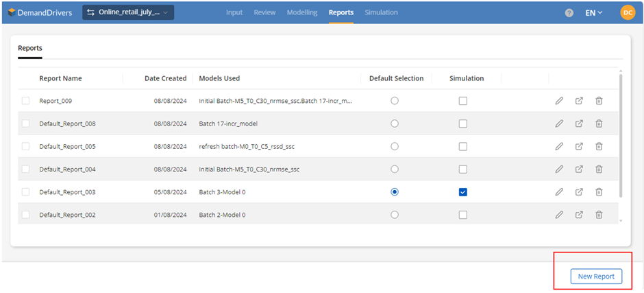Go to the Simulation tab
Screen dimensions: 644x293
coord(381,12)
